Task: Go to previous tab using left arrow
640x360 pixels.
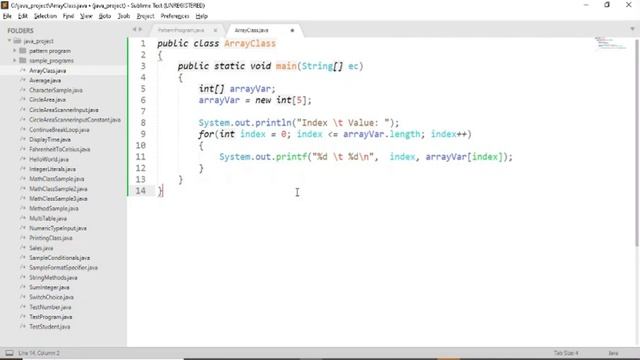Action: click(x=134, y=29)
